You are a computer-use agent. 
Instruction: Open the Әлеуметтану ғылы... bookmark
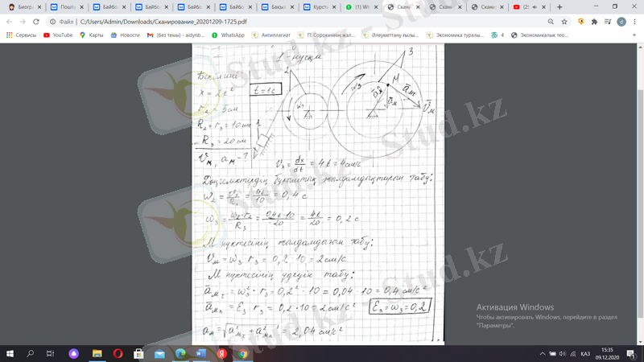390,35
